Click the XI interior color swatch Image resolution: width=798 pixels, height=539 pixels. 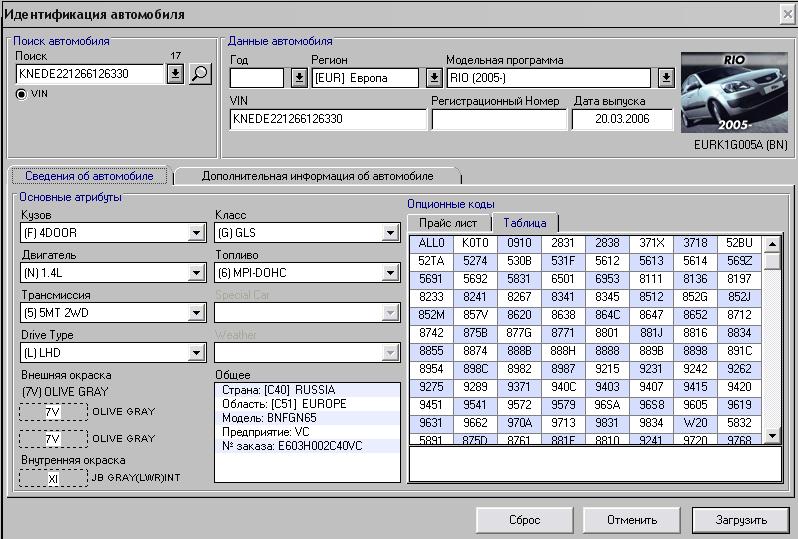point(53,478)
